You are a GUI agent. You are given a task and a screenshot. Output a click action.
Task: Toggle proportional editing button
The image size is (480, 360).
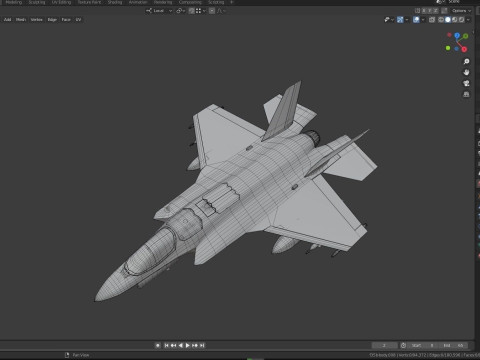pyautogui.click(x=212, y=11)
